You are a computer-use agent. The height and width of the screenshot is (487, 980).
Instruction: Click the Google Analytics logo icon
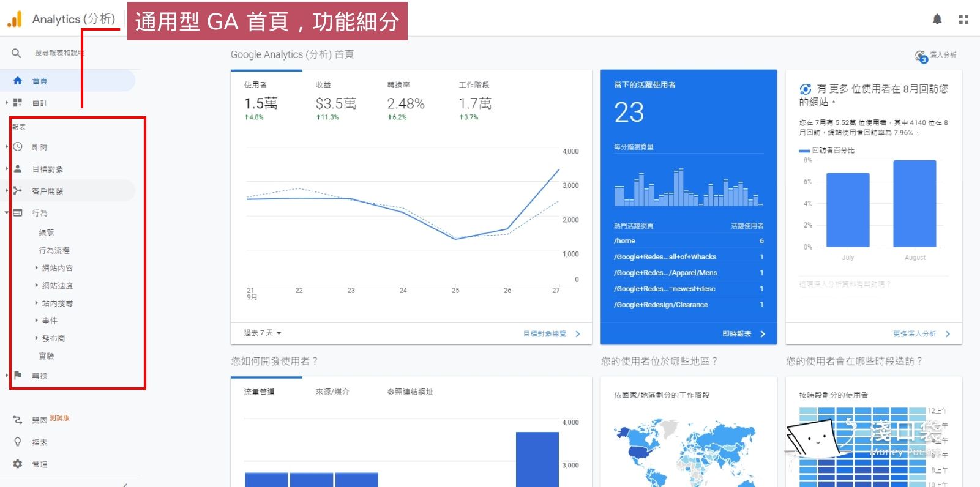[x=15, y=20]
